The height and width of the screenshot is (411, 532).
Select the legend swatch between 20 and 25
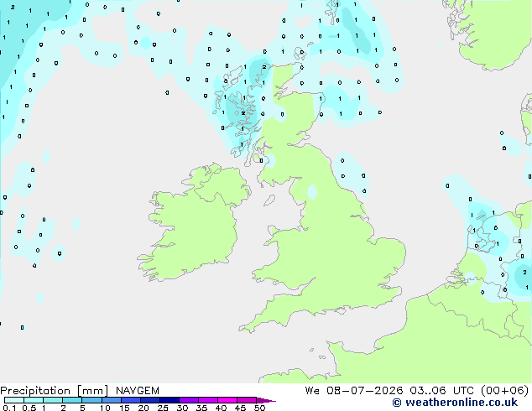(x=149, y=400)
